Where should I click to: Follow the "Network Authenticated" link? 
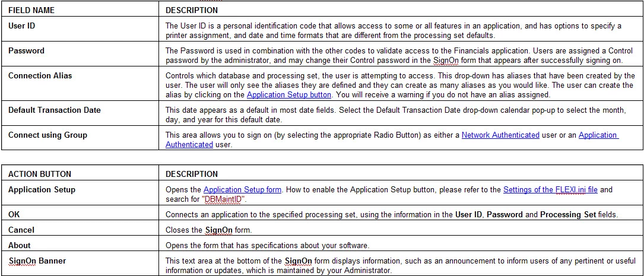500,135
